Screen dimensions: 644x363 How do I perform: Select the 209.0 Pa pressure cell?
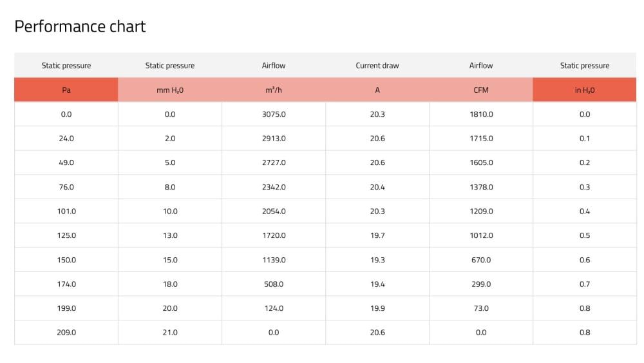tap(66, 333)
